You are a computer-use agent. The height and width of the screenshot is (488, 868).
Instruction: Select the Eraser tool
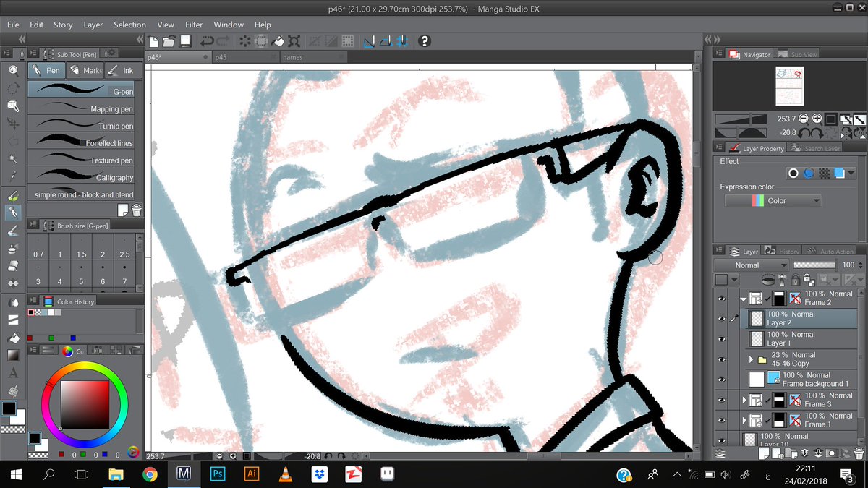pos(13,266)
